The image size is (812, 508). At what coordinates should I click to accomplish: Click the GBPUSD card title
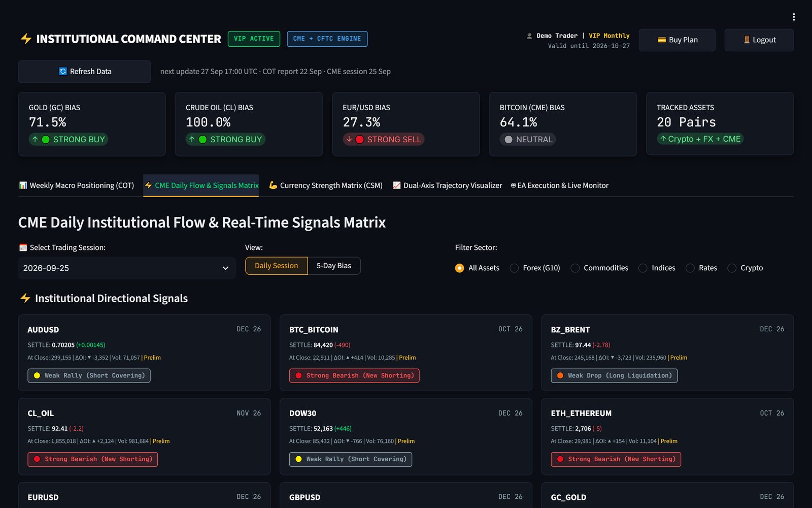pos(304,497)
